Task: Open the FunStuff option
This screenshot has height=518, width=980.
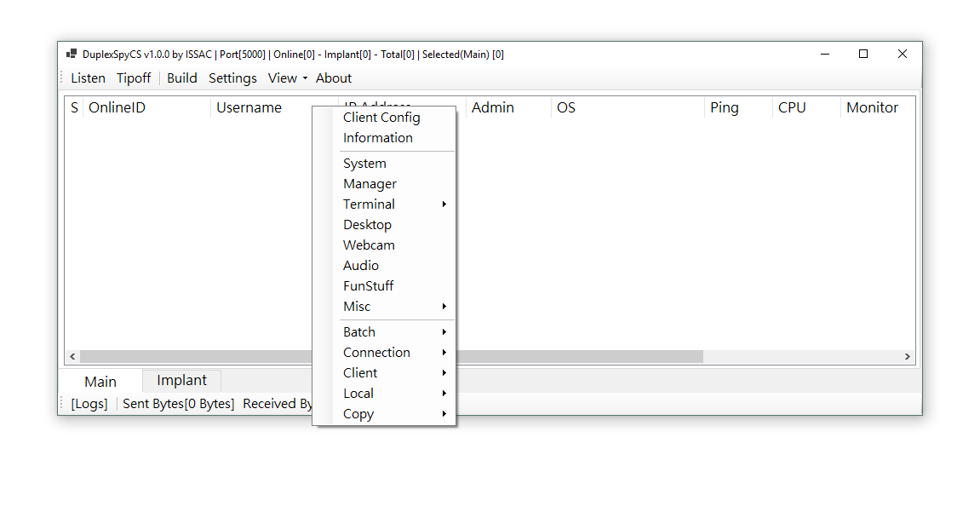Action: [x=368, y=285]
